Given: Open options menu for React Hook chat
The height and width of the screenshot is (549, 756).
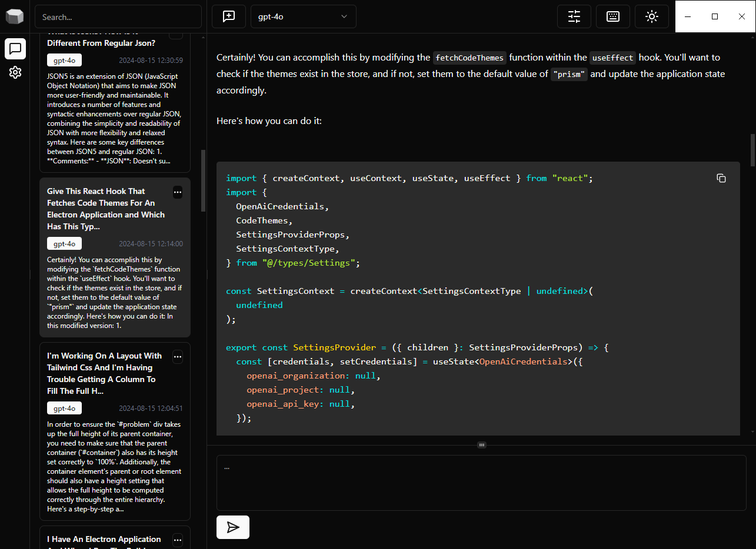Looking at the screenshot, I should point(178,192).
